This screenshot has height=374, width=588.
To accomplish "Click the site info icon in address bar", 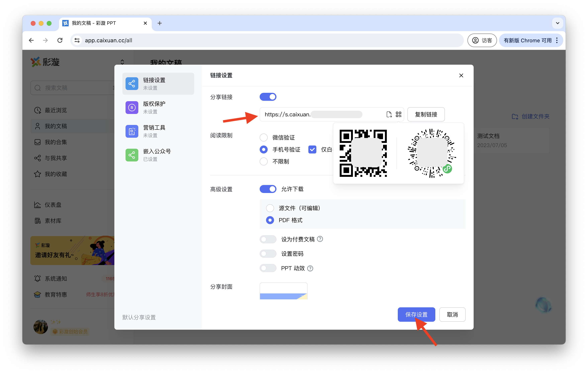I will (x=77, y=40).
